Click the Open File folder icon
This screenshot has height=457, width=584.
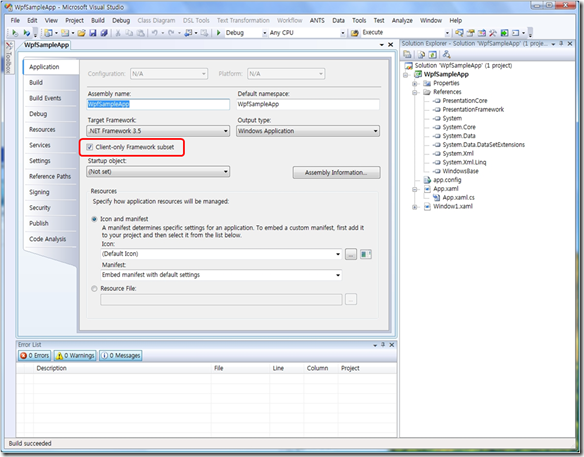click(x=82, y=33)
